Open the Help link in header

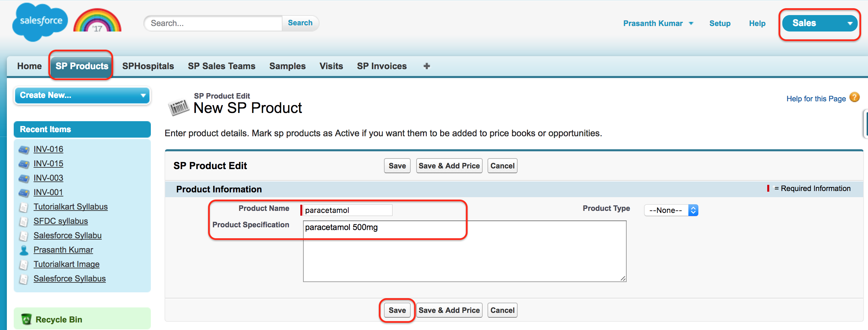[757, 23]
